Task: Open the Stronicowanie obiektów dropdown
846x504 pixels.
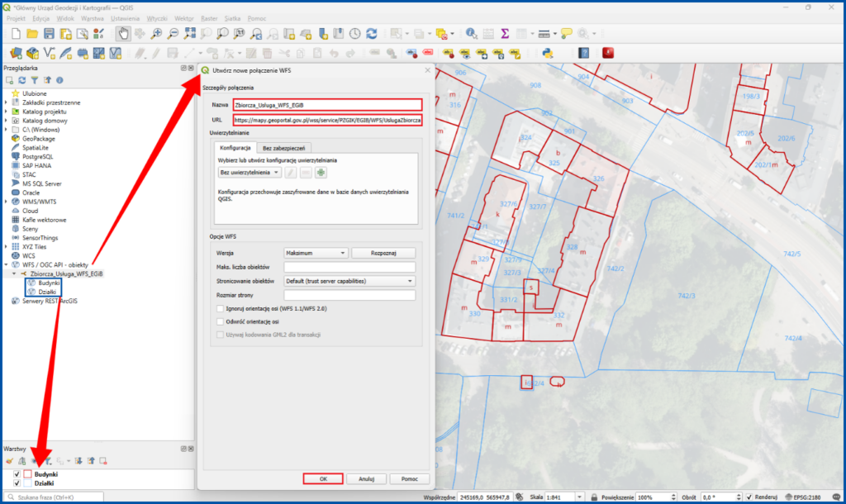Action: click(x=349, y=281)
